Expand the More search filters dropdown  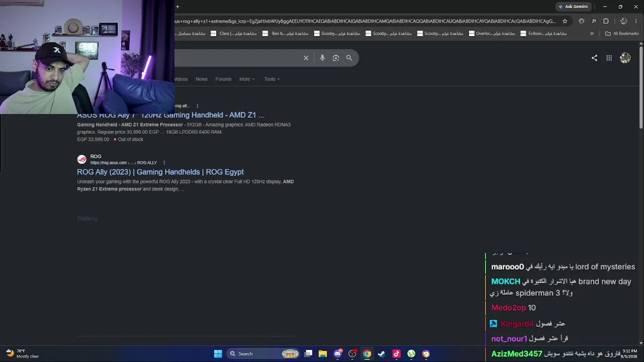pos(247,79)
